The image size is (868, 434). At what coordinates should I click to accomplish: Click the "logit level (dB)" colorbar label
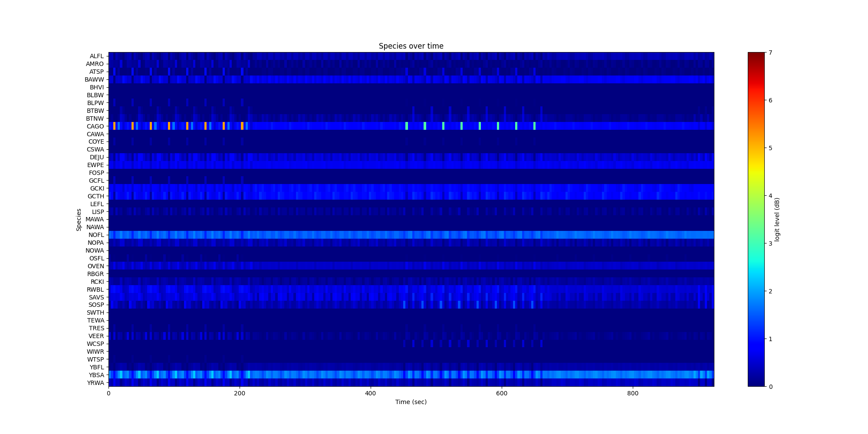point(777,220)
